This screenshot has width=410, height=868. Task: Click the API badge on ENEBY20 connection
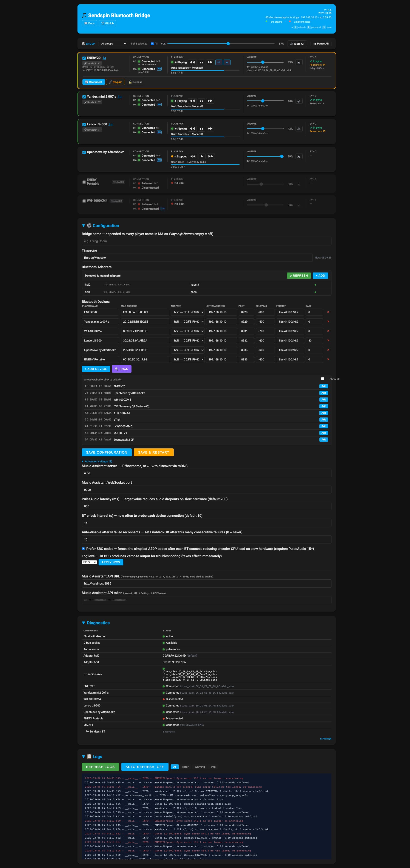pos(159,69)
